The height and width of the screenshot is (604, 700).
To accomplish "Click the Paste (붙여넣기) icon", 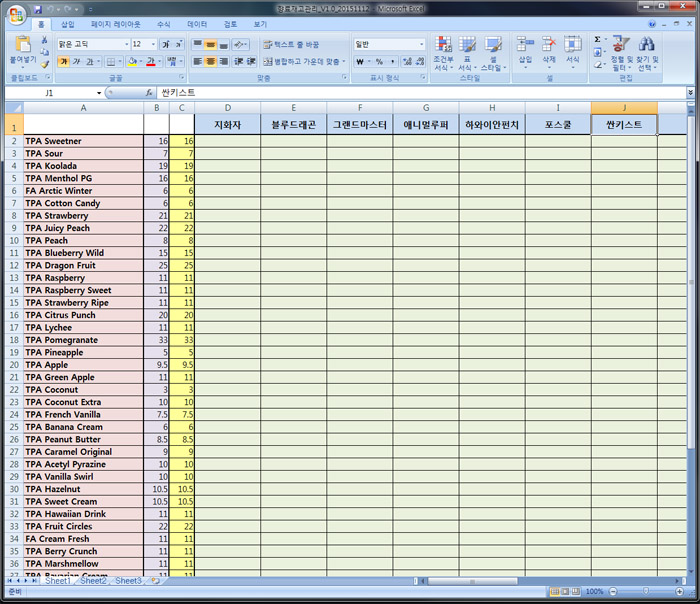I will pos(21,50).
